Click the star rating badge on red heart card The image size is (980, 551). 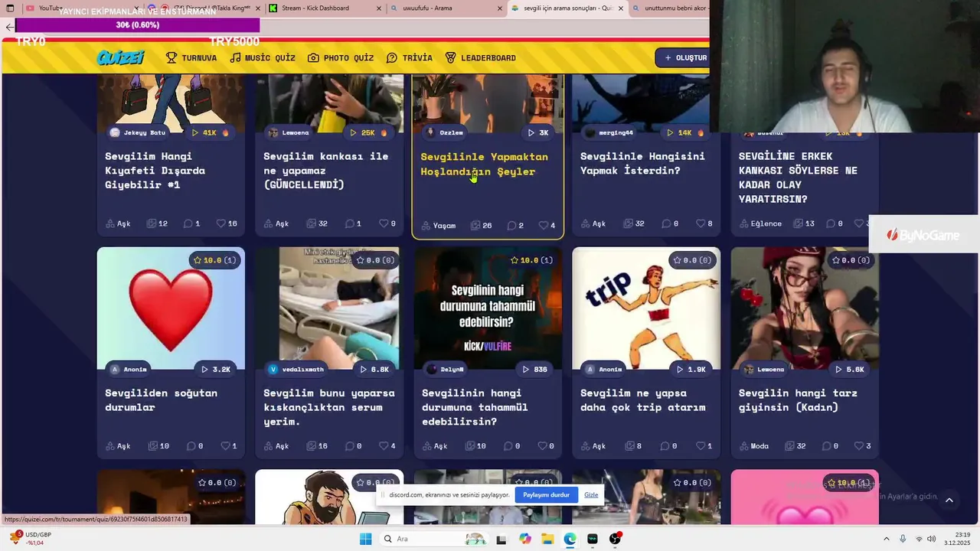click(x=214, y=260)
